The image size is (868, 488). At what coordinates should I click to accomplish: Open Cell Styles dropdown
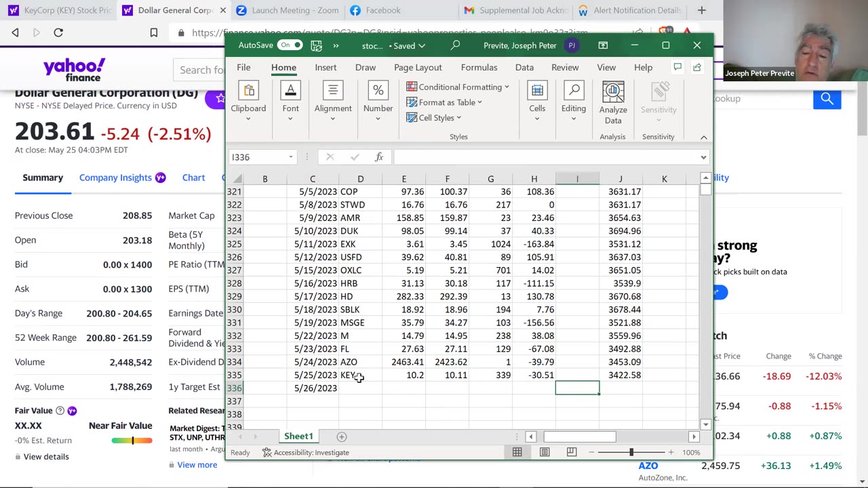click(x=434, y=118)
